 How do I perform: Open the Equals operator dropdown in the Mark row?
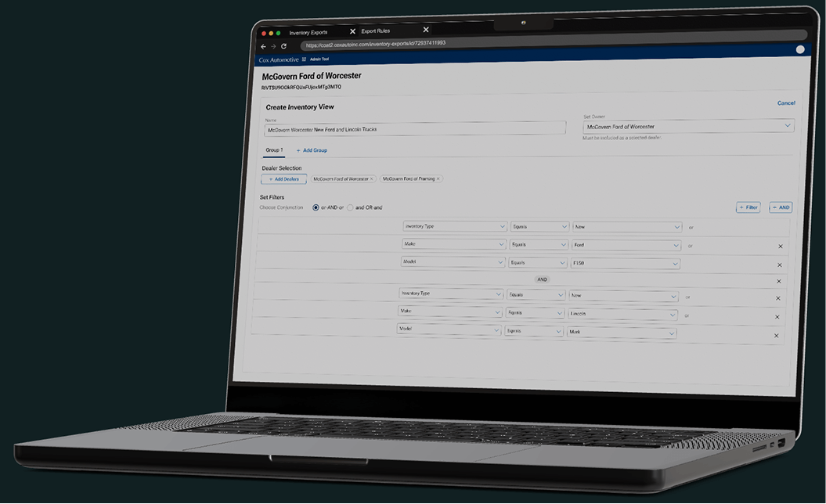click(x=534, y=331)
